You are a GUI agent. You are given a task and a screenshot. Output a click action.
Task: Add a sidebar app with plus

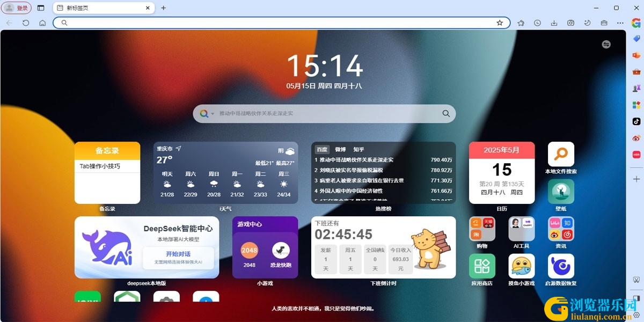click(x=636, y=179)
